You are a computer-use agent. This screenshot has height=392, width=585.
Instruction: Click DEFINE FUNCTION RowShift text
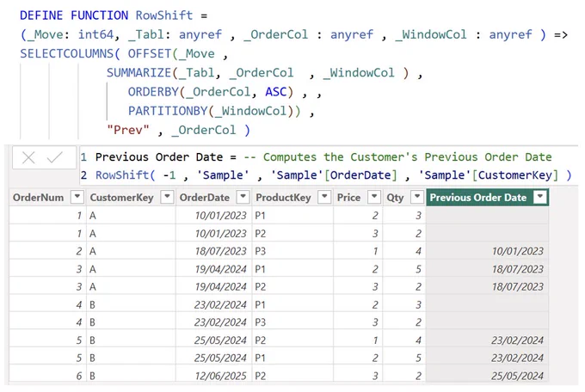[x=107, y=15]
